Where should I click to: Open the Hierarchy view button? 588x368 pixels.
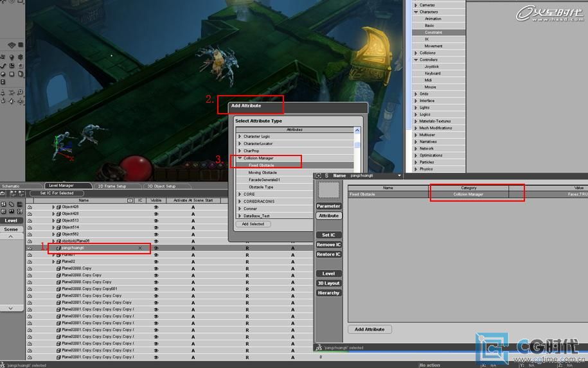pos(328,293)
